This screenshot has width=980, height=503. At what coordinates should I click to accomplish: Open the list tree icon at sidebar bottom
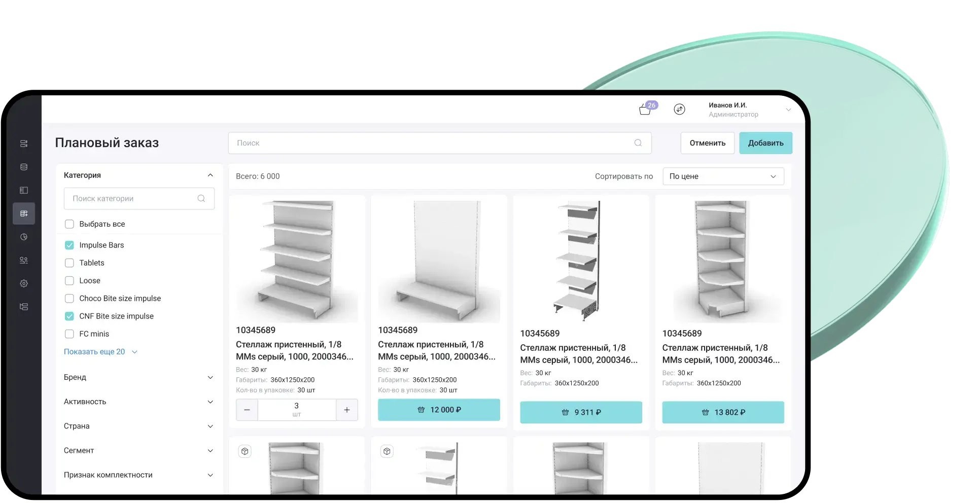24,307
